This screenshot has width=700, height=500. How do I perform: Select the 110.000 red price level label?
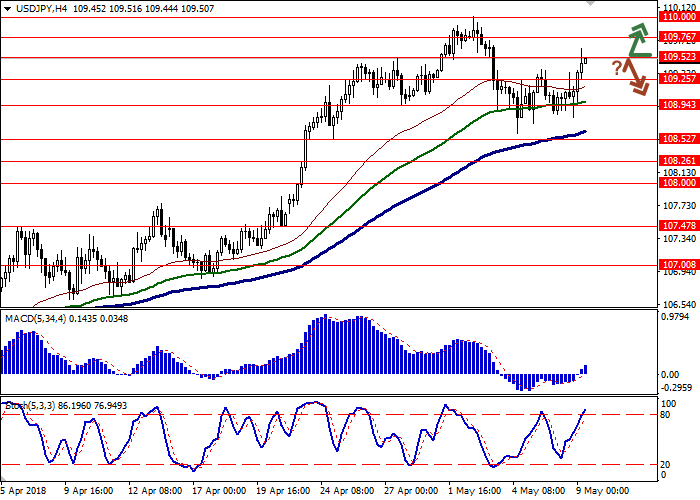point(678,17)
